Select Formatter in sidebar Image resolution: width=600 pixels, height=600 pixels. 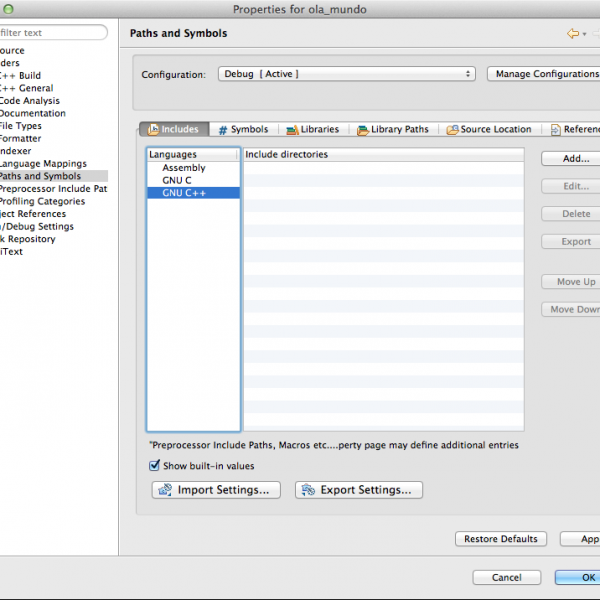click(21, 139)
